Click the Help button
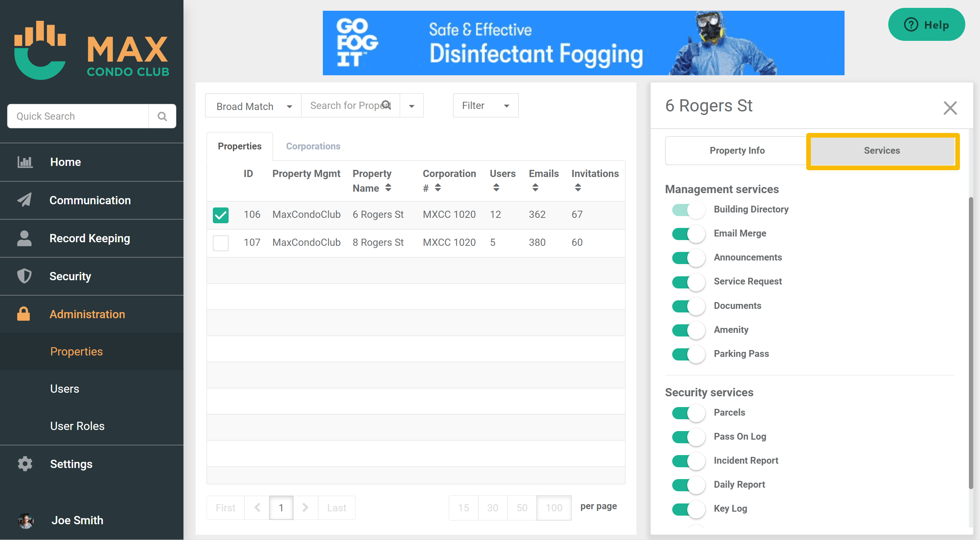The width and height of the screenshot is (980, 540). click(926, 25)
